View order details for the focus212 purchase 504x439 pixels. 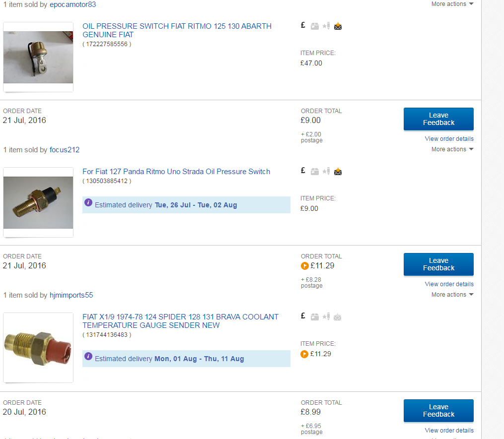point(449,139)
